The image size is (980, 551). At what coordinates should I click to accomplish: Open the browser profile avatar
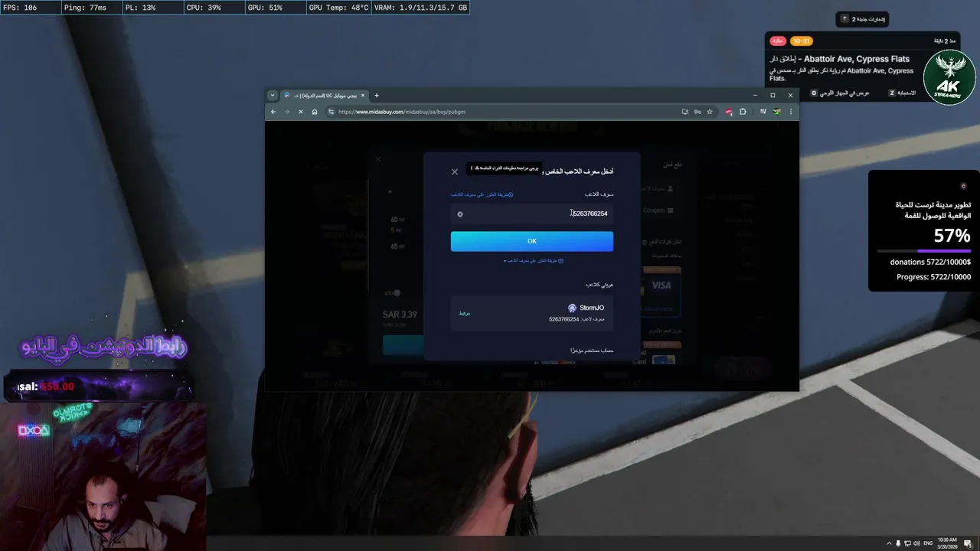[777, 112]
